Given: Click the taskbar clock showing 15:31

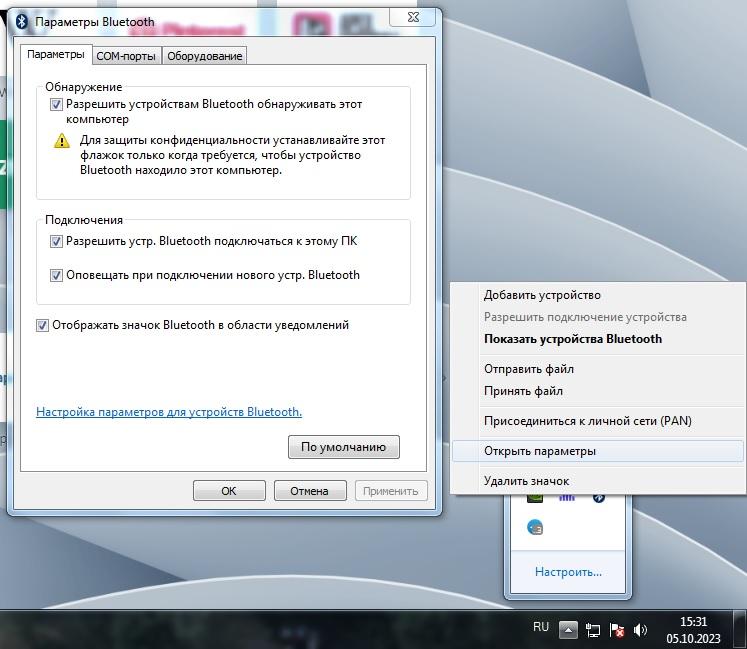Looking at the screenshot, I should click(x=693, y=630).
